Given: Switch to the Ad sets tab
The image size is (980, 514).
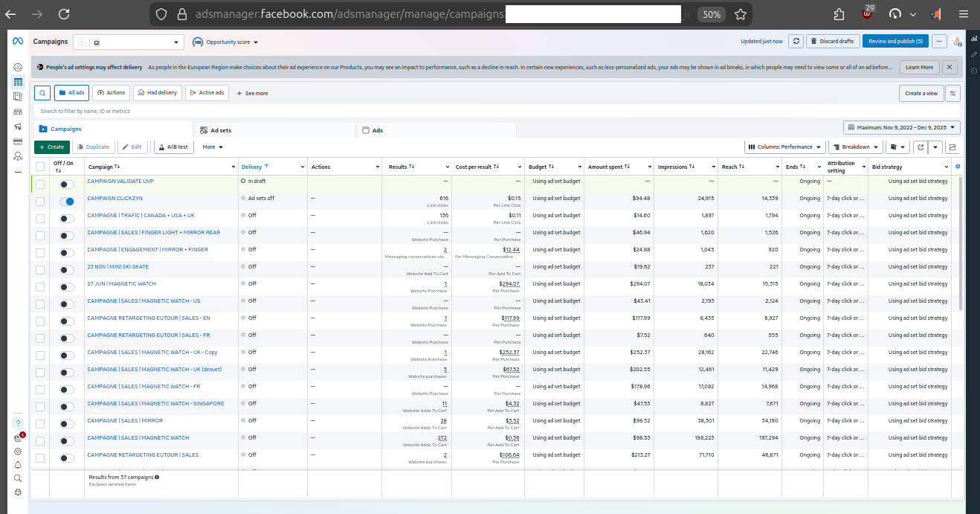Looking at the screenshot, I should 221,130.
